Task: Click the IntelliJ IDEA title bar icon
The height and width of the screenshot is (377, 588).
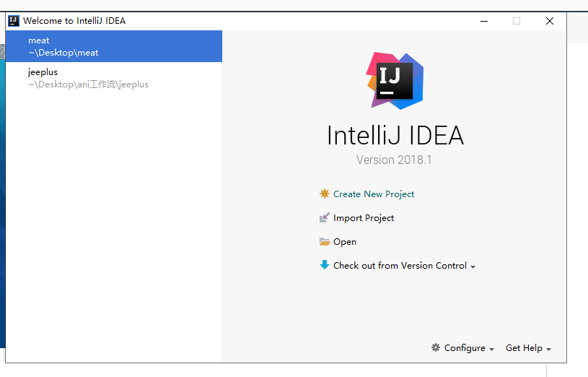Action: coord(14,21)
